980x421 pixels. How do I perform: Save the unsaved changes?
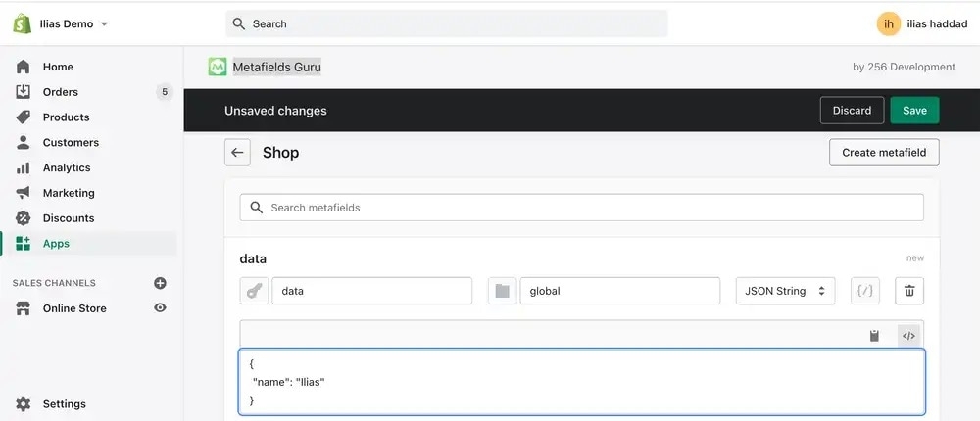point(914,111)
